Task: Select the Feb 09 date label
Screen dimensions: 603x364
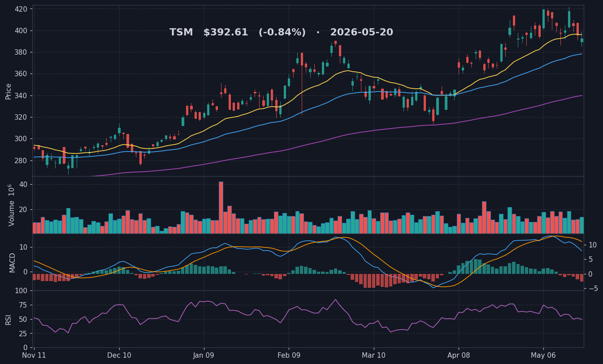Action: (x=289, y=355)
